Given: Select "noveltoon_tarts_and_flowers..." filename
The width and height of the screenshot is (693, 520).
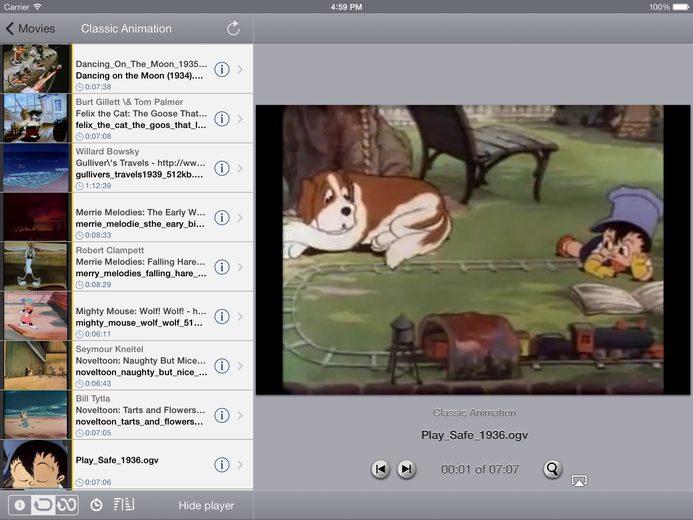Looking at the screenshot, I should click(139, 422).
